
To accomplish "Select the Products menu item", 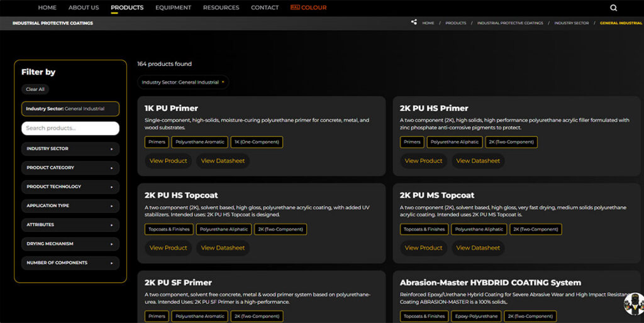I will point(127,8).
